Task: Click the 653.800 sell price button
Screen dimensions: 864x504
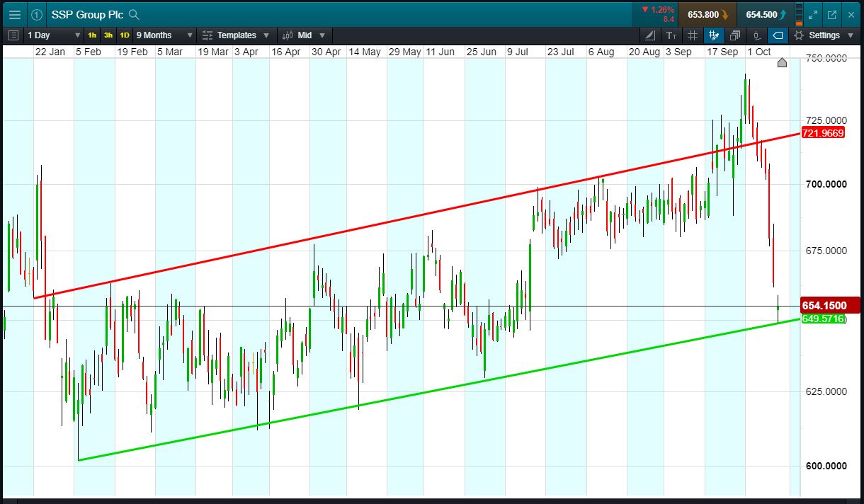Action: pyautogui.click(x=707, y=14)
